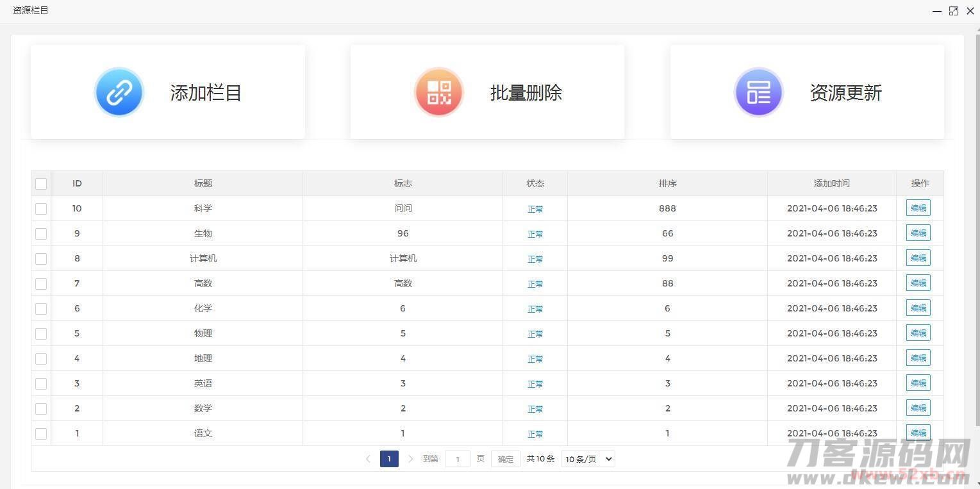Click the blue link icon for 添加栏目
The width and height of the screenshot is (980, 489).
(x=119, y=92)
